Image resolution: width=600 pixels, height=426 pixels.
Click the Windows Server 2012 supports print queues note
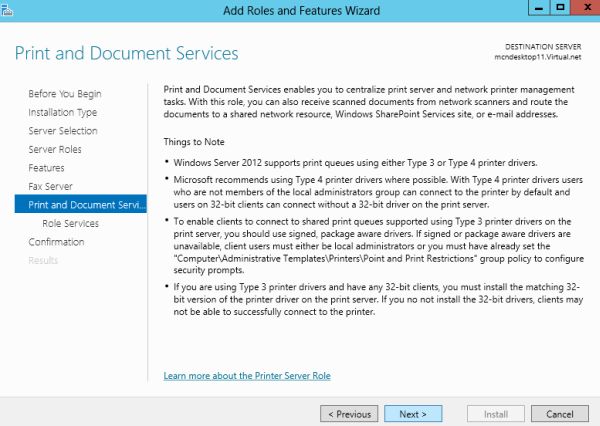tap(355, 163)
